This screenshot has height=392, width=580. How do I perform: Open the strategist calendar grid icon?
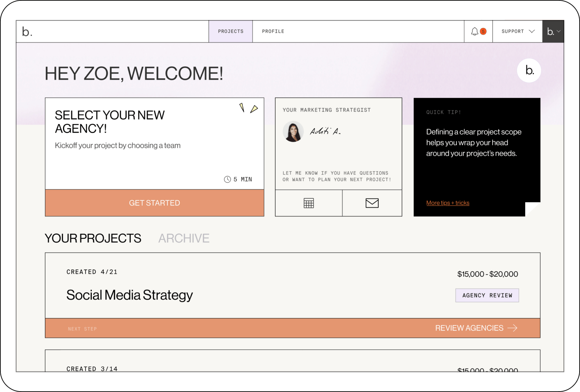click(x=309, y=203)
